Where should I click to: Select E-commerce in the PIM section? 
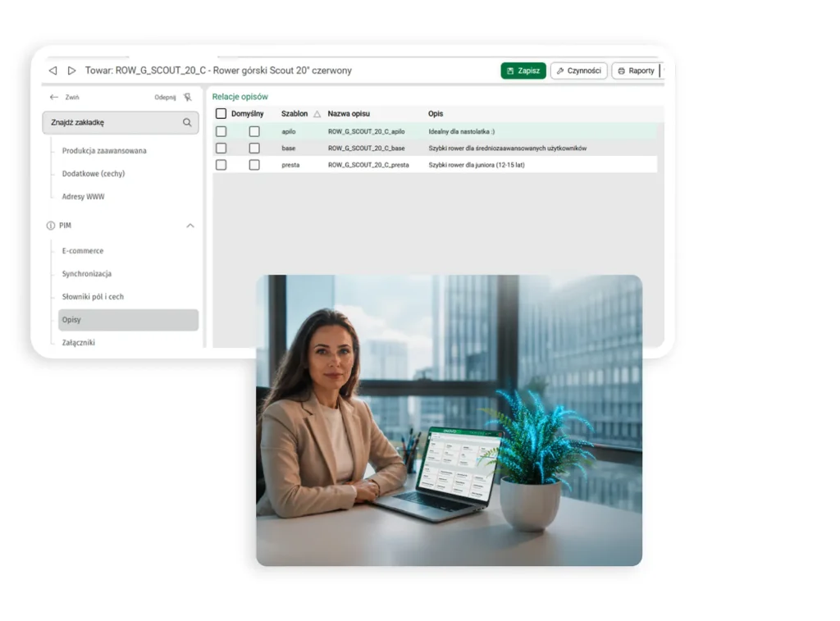pyautogui.click(x=83, y=251)
